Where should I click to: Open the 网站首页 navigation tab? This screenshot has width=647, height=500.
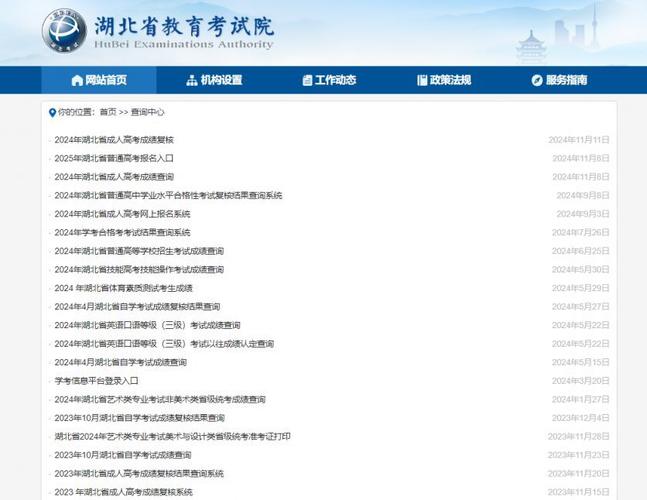[x=99, y=80]
